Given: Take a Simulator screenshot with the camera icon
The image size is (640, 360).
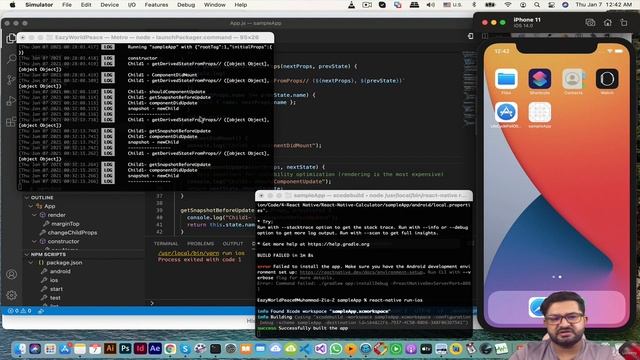Looking at the screenshot, I should pos(590,22).
